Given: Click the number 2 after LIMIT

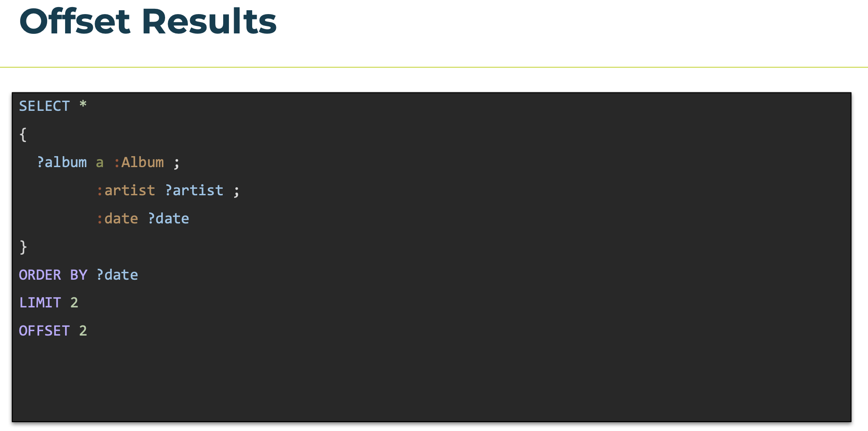Looking at the screenshot, I should pyautogui.click(x=74, y=303).
